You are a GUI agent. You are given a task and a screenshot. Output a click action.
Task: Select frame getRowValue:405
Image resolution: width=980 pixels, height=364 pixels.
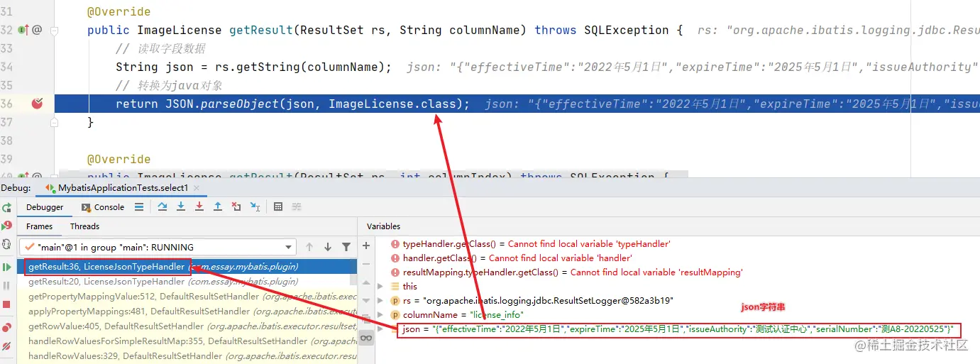(x=188, y=326)
